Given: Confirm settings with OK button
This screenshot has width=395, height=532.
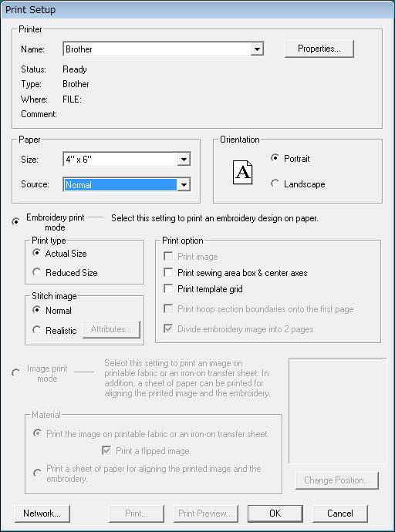Looking at the screenshot, I should pyautogui.click(x=275, y=513).
